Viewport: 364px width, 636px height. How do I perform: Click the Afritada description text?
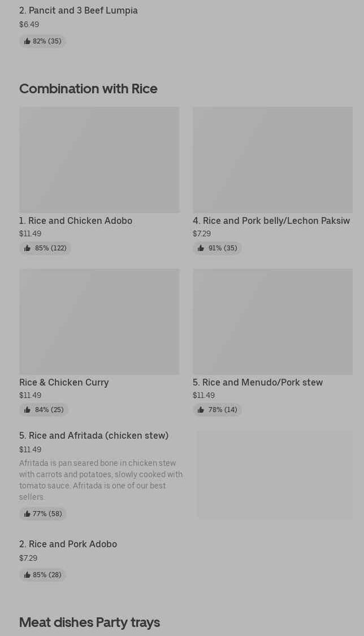[x=101, y=479]
